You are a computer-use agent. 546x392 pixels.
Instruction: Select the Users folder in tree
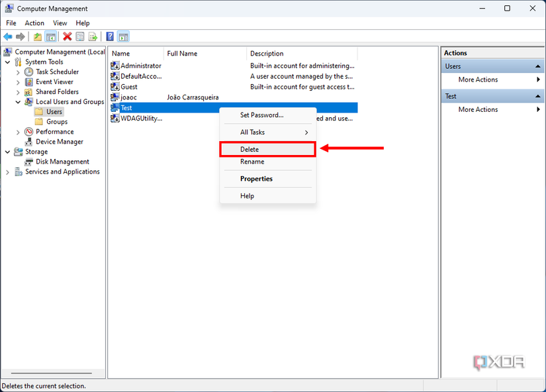pos(54,112)
